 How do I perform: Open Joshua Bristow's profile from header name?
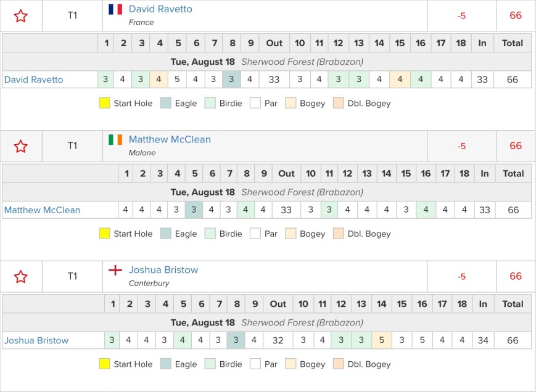point(163,270)
